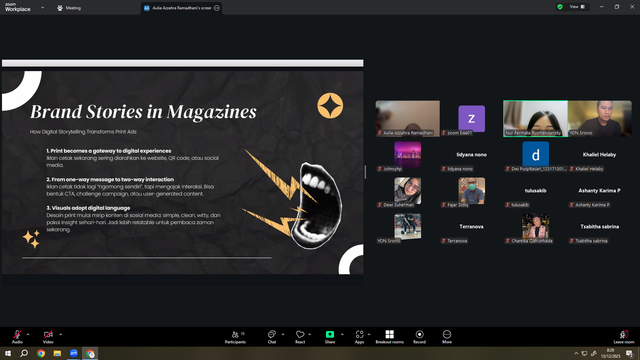Expand the Apps options arrow

tap(369, 334)
